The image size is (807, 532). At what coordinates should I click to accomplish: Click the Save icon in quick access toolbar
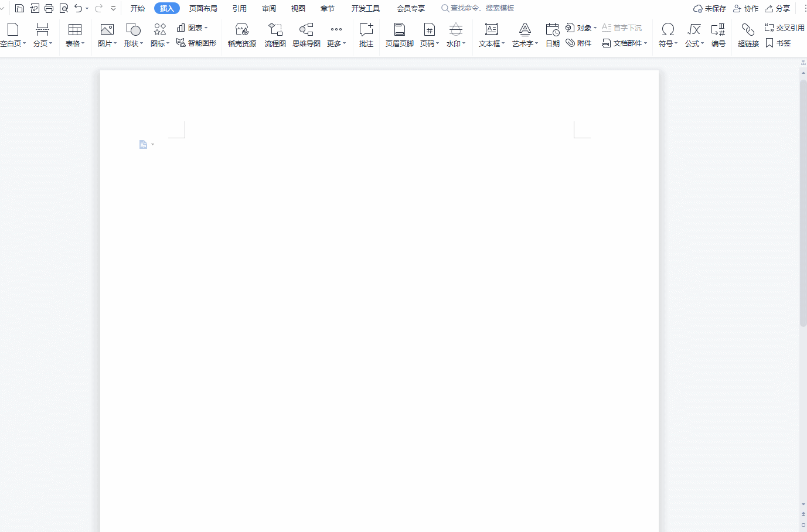click(19, 8)
